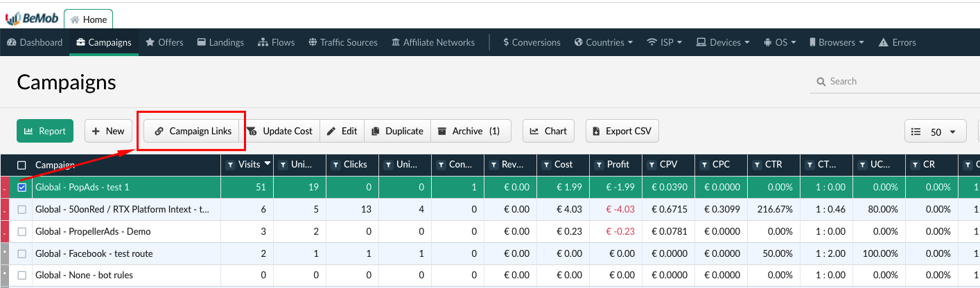Click the Visits column filter icon

(x=231, y=165)
